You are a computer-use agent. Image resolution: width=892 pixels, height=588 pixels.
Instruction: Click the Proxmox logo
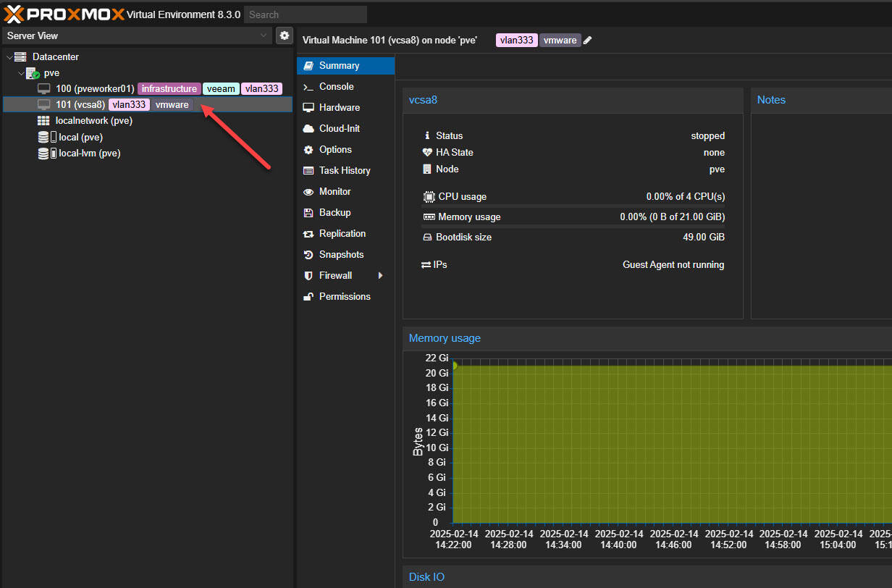[x=64, y=14]
